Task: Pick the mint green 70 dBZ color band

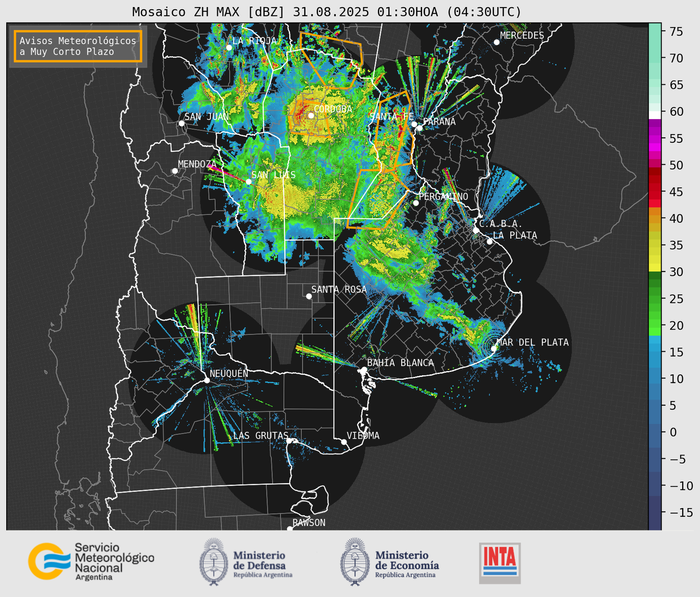Action: tap(655, 58)
